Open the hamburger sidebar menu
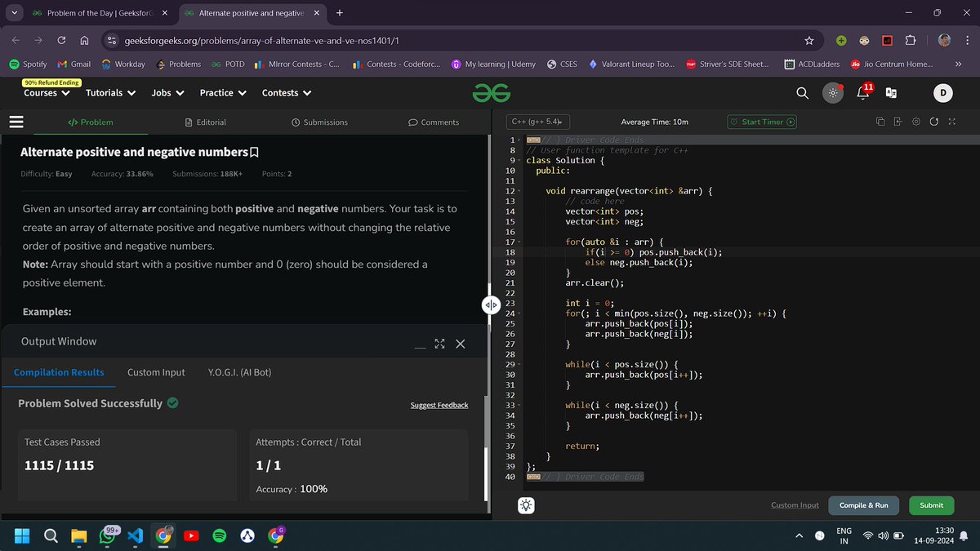This screenshot has height=551, width=980. pyautogui.click(x=16, y=122)
